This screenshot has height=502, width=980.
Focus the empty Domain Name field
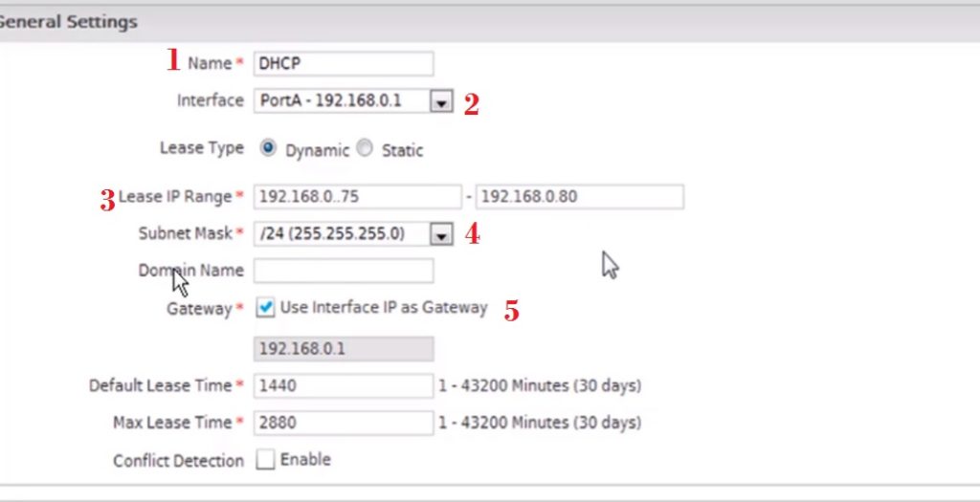[343, 271]
